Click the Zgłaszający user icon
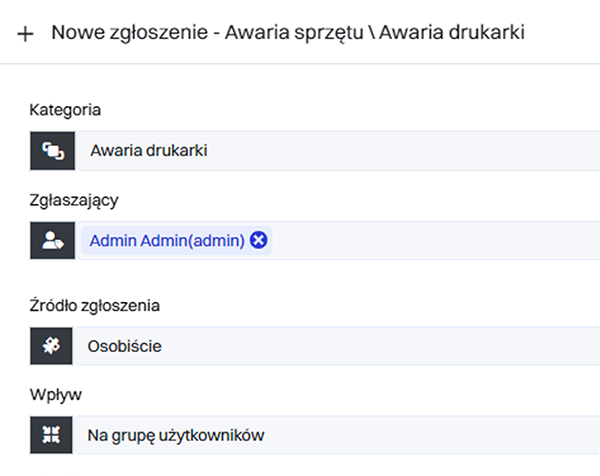Viewport: 600px width, 476px height. point(52,241)
